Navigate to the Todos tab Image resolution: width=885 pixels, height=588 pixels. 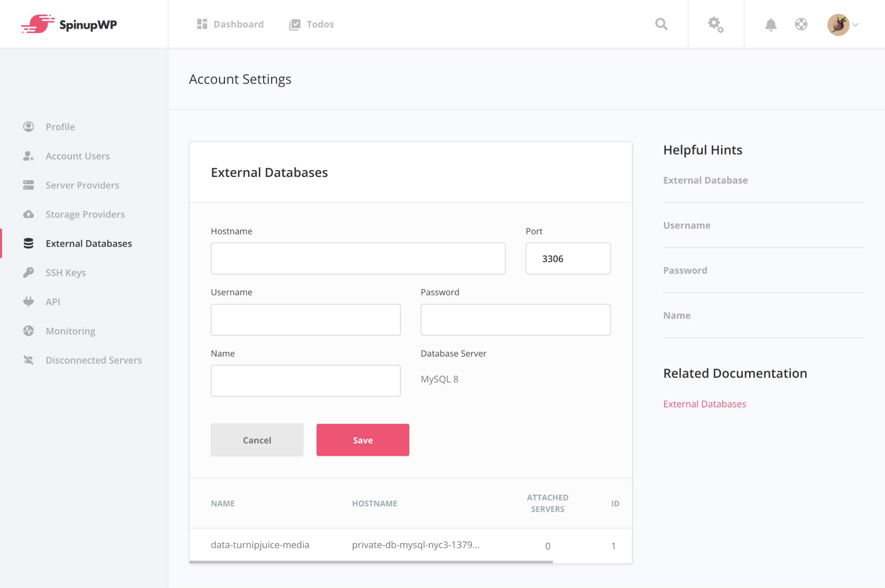[320, 24]
